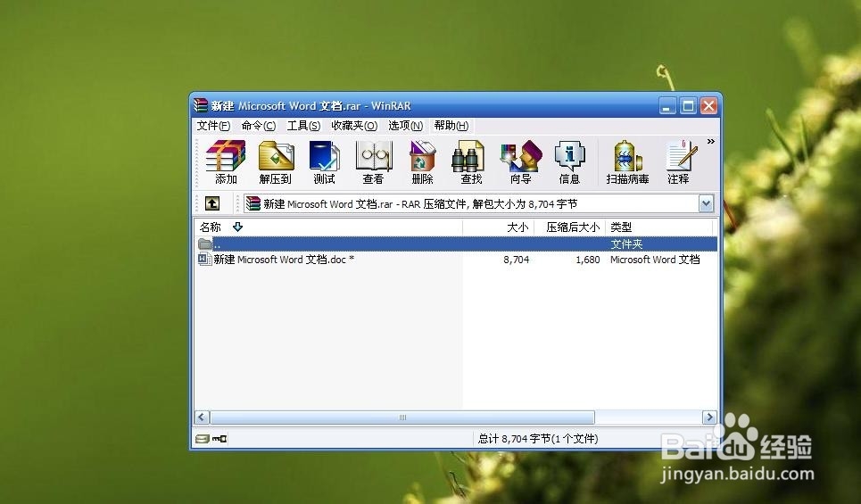
Task: Click the Word document file icon
Action: 205,260
